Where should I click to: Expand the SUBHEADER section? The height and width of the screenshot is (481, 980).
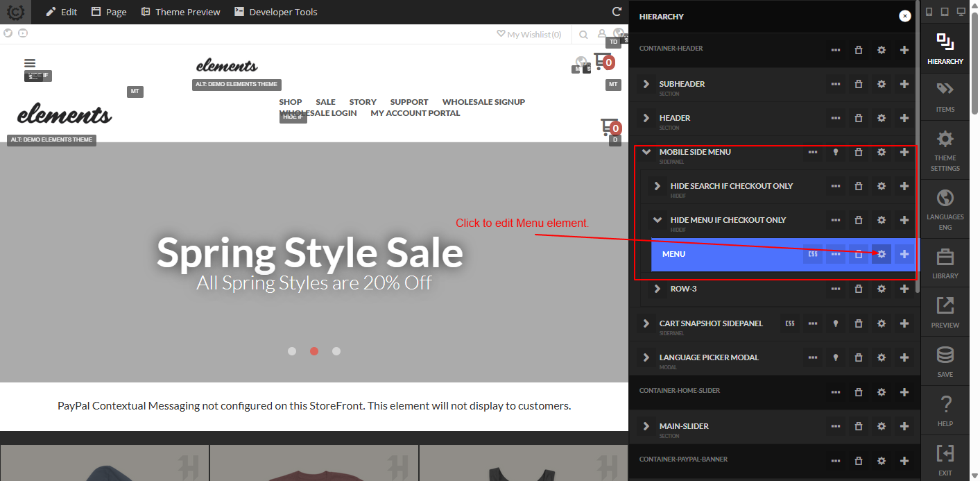pos(646,84)
